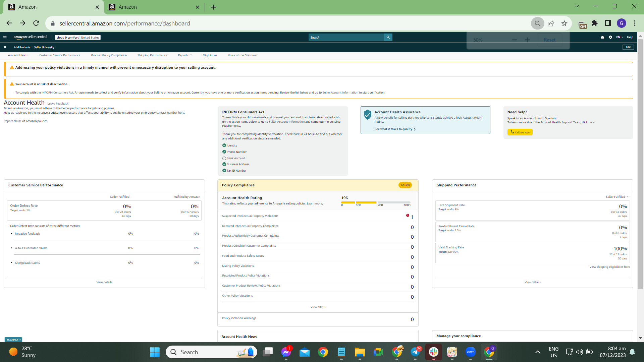644x362 pixels.
Task: Go back with the browser back arrow
Action: pyautogui.click(x=9, y=23)
